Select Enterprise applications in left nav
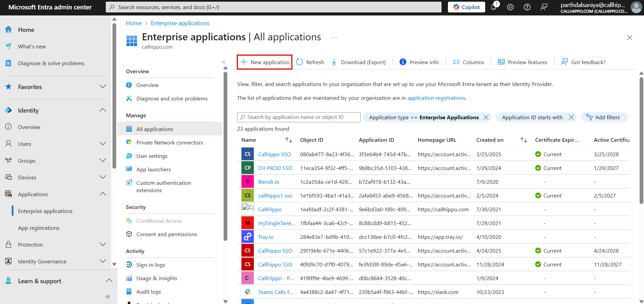This screenshot has height=304, width=644. pos(45,211)
